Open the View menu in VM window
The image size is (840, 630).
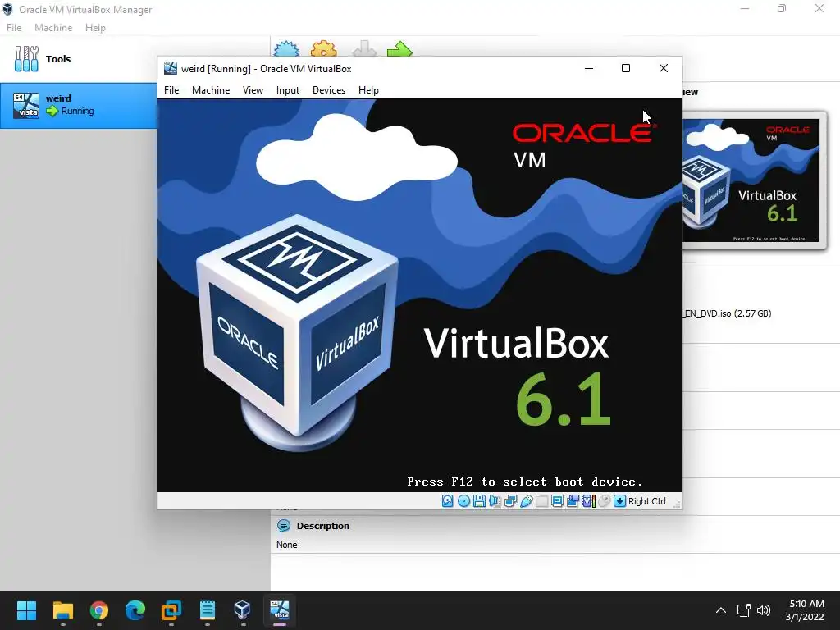pyautogui.click(x=253, y=90)
